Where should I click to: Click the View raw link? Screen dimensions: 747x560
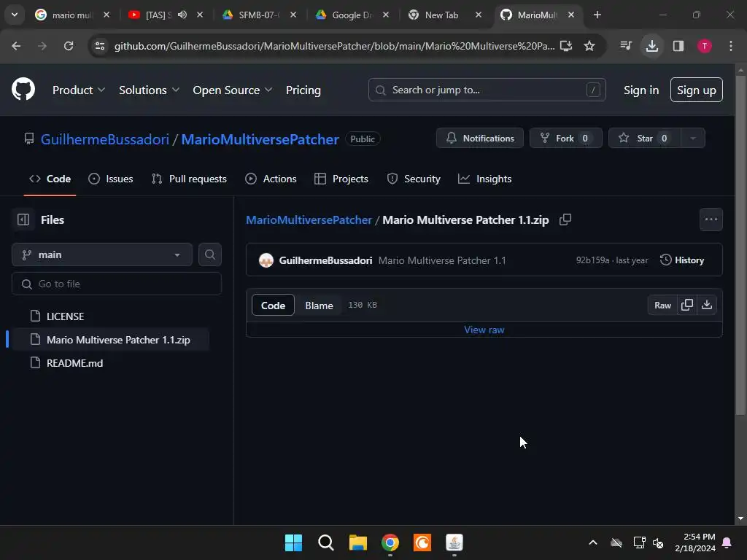pyautogui.click(x=484, y=330)
